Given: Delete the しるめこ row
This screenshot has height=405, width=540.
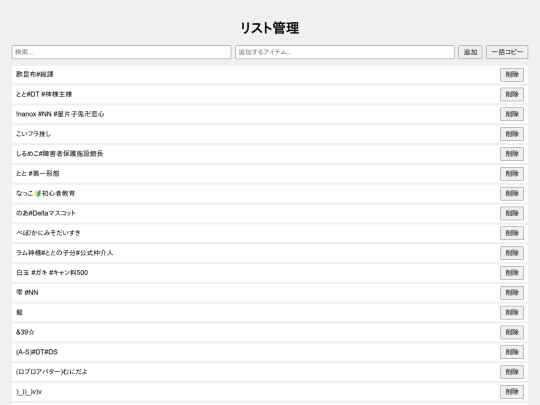Looking at the screenshot, I should pyautogui.click(x=512, y=154).
